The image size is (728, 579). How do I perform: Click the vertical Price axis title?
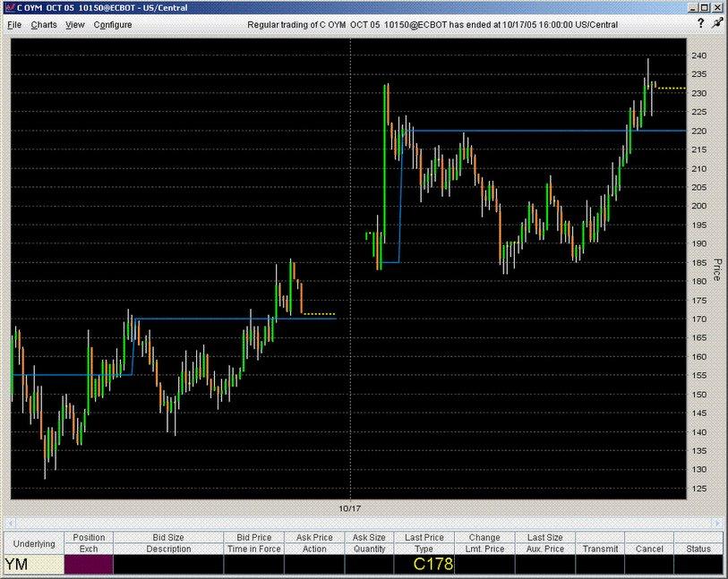tap(717, 269)
